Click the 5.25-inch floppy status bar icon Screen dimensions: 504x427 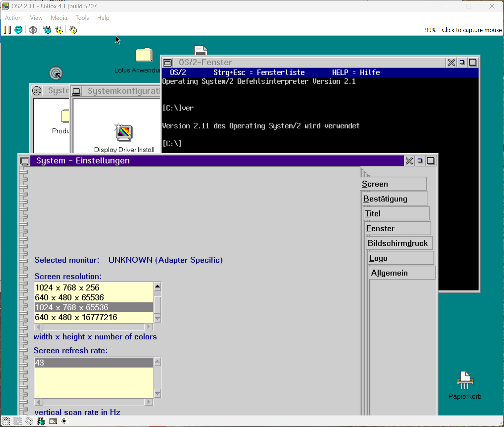click(x=17, y=421)
